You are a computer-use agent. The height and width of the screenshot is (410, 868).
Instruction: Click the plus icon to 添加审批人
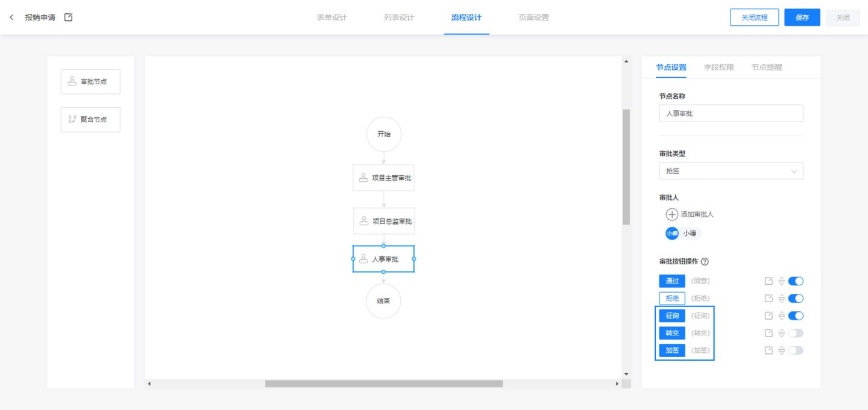[x=671, y=214]
